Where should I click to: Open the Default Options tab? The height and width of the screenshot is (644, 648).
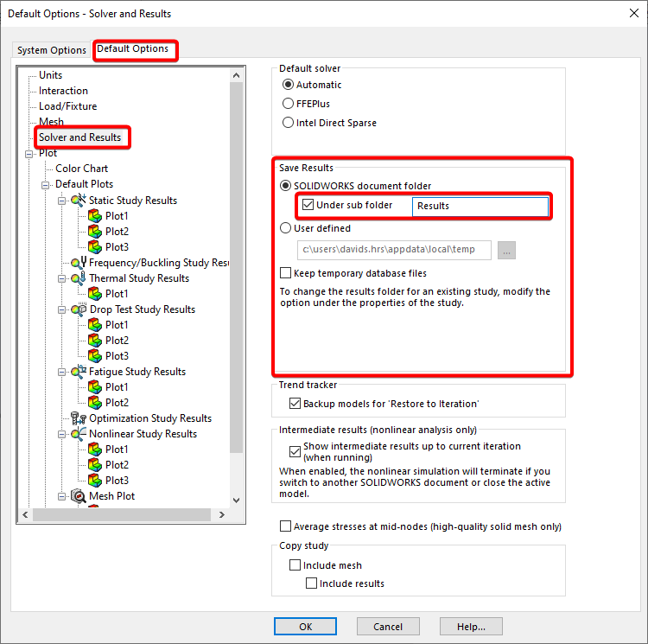coord(133,48)
